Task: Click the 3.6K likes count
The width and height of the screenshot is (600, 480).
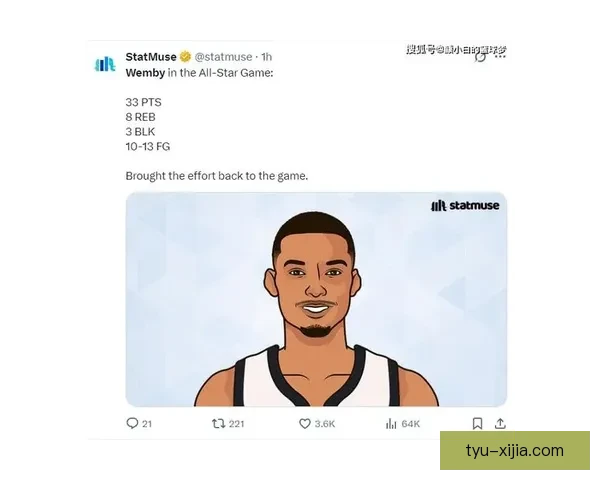Action: (x=325, y=424)
